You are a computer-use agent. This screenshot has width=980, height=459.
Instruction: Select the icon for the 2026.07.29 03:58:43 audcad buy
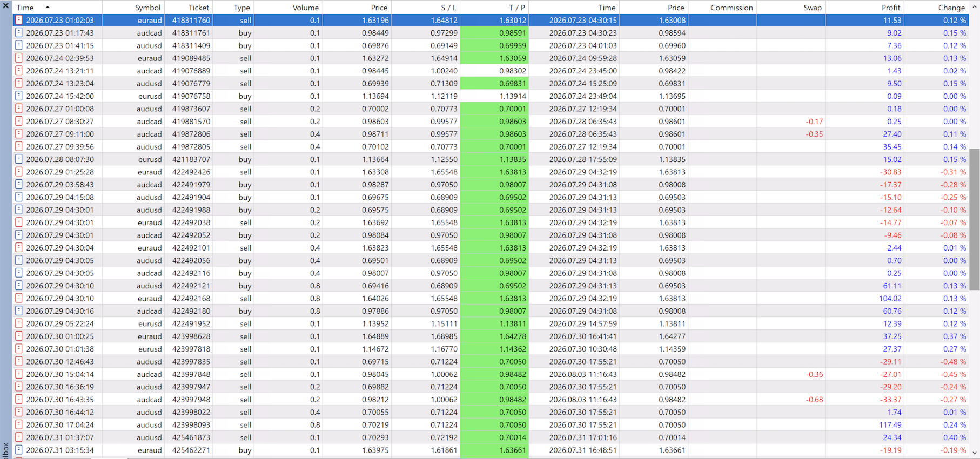click(x=19, y=184)
